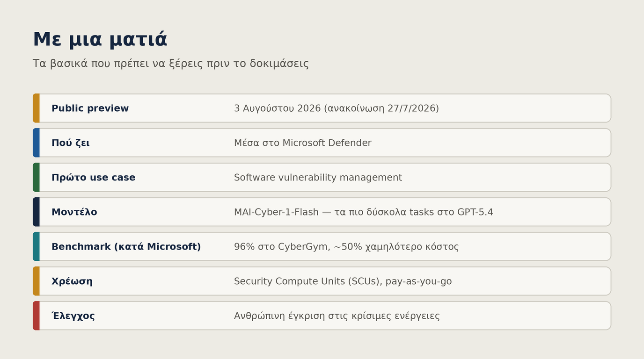
Task: Click the amber bar beside Public preview
Action: click(x=36, y=108)
